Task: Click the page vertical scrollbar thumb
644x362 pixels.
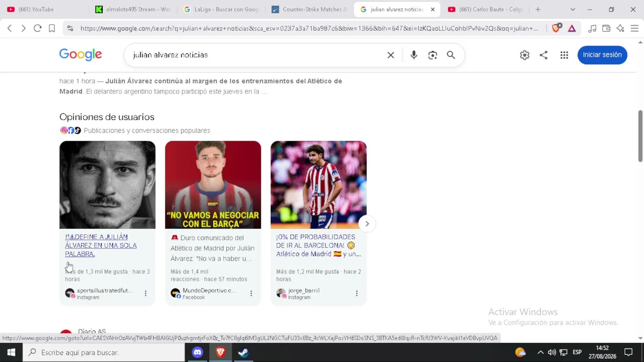Action: click(640, 136)
